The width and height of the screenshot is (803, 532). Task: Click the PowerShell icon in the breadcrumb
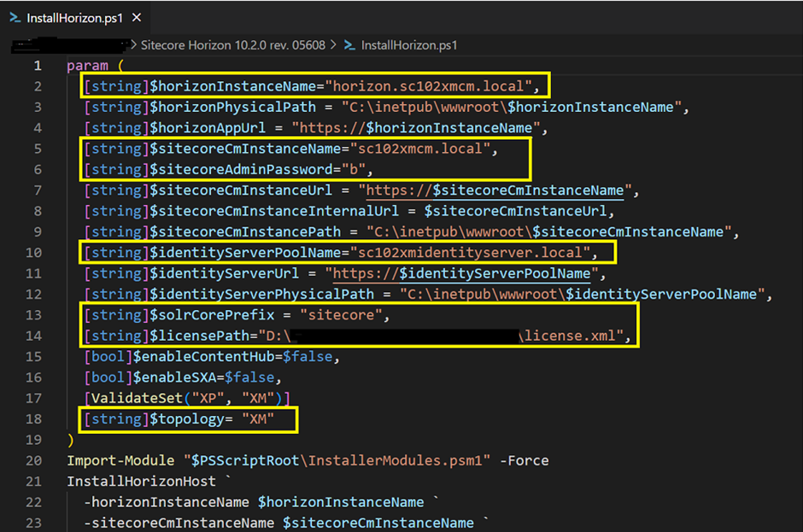click(x=349, y=45)
